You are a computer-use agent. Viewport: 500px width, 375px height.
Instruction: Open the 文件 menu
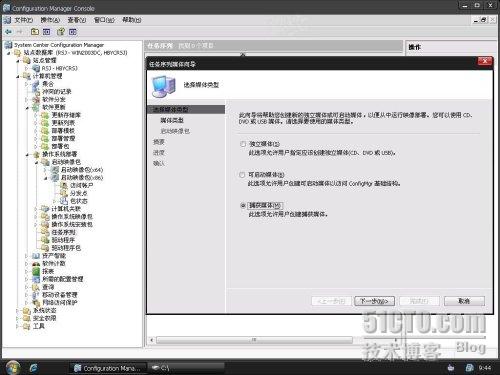23,20
